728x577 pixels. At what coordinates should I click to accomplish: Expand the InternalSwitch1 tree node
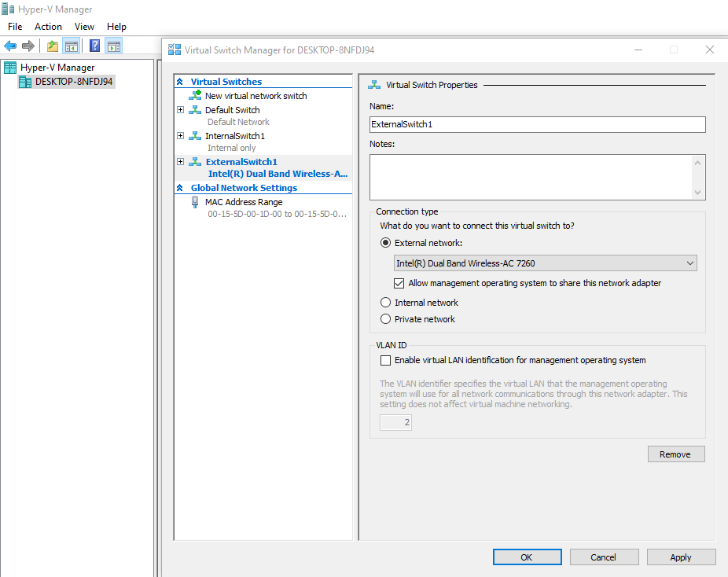[181, 136]
